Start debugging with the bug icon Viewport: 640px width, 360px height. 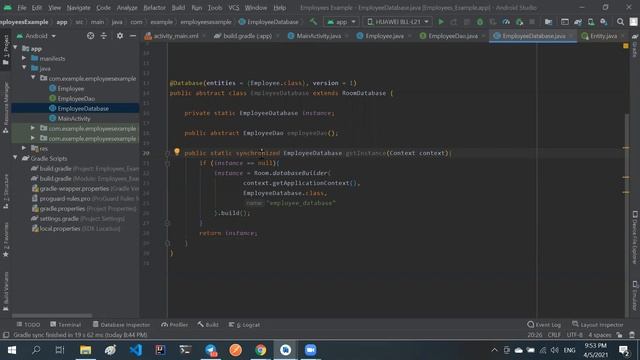480,22
